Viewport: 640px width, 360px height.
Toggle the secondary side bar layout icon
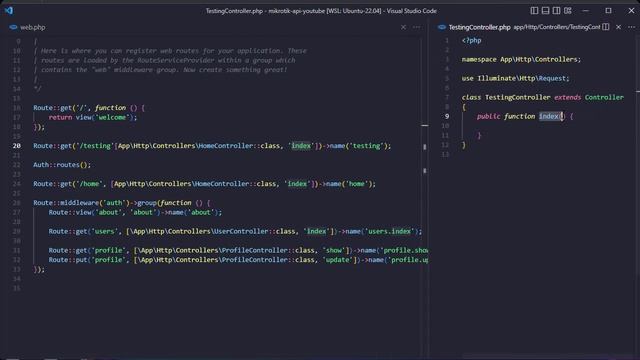556,11
